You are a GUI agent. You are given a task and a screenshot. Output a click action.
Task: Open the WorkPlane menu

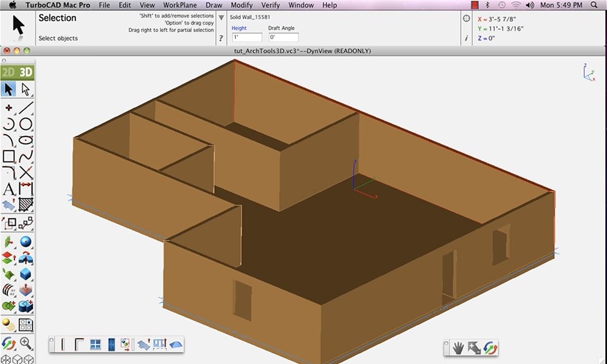180,5
